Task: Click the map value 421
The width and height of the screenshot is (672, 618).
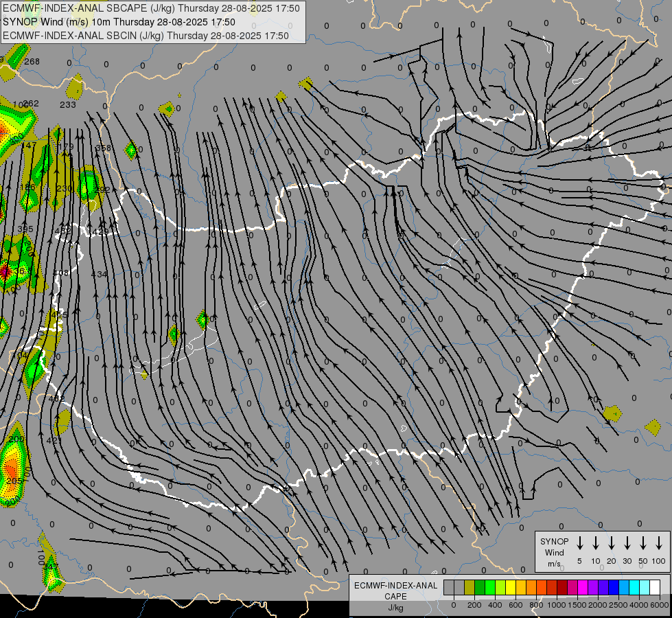Action: pyautogui.click(x=54, y=440)
